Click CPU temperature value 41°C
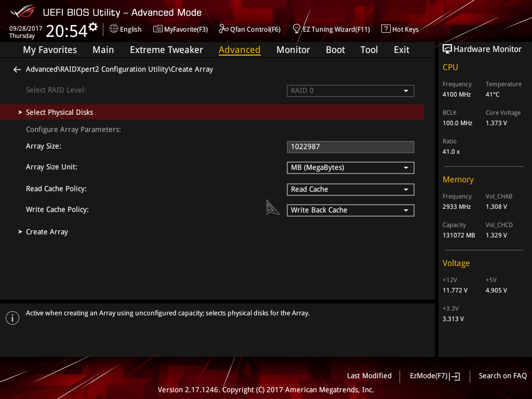Screen dimensions: 532x399 click(x=493, y=95)
